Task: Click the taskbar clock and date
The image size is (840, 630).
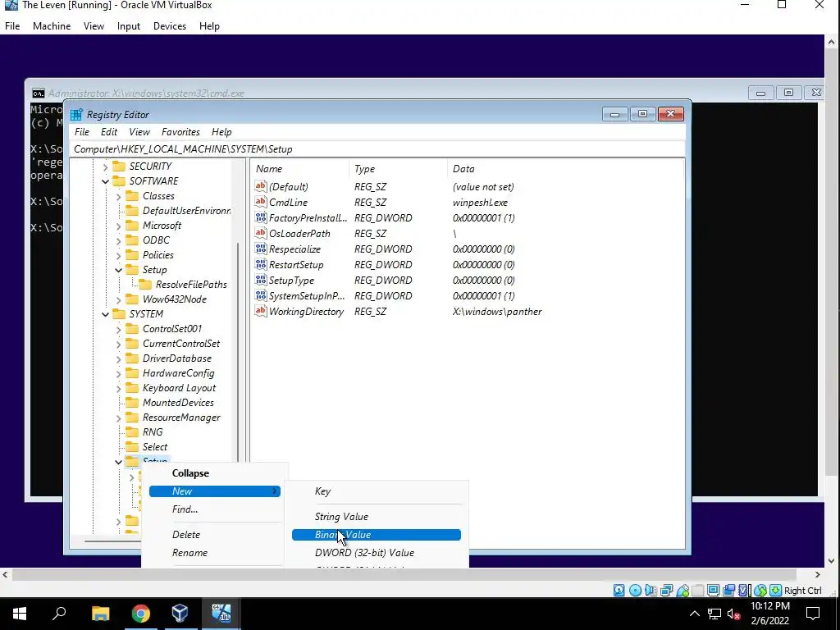Action: click(769, 614)
